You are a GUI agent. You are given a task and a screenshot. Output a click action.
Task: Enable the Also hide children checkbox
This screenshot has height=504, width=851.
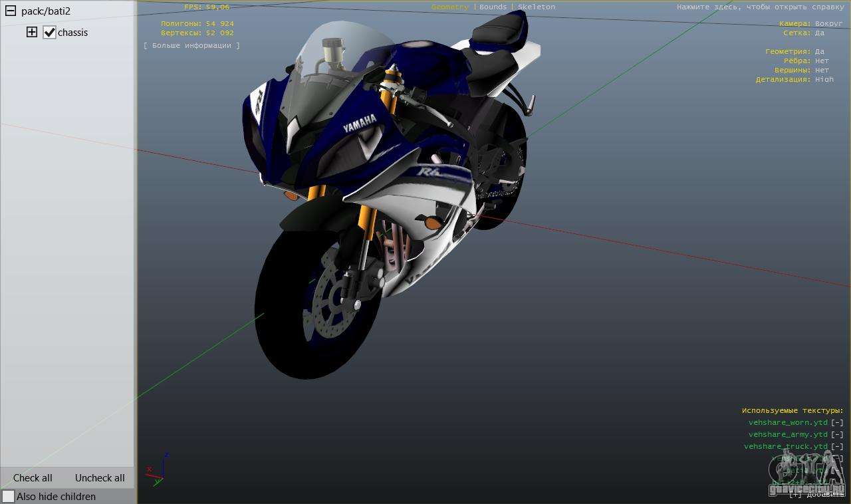pos(8,496)
